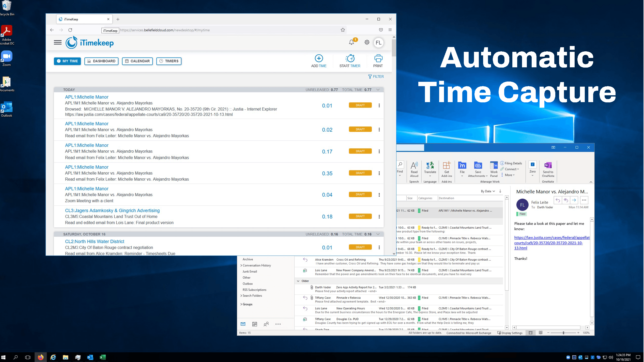
Task: Click the FL user avatar in iTimekeep
Action: pos(378,43)
